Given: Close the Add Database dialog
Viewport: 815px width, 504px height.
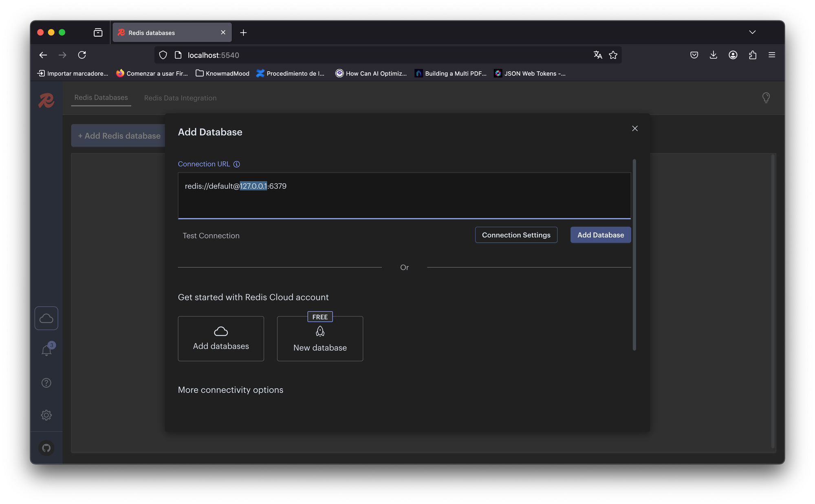Looking at the screenshot, I should (x=634, y=129).
